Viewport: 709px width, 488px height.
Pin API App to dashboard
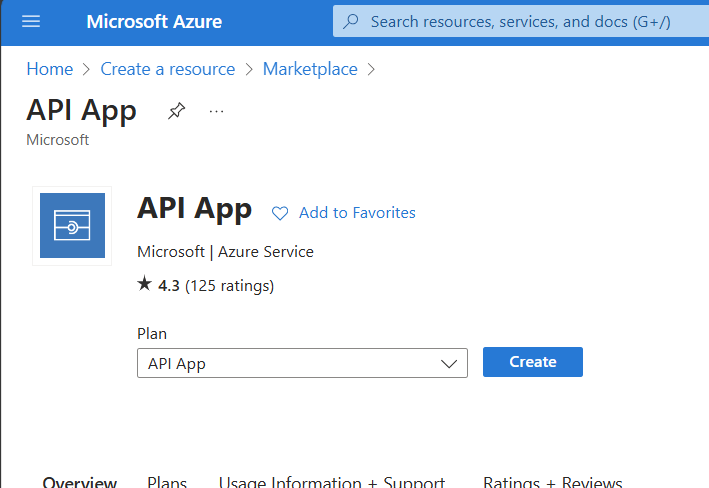click(176, 111)
